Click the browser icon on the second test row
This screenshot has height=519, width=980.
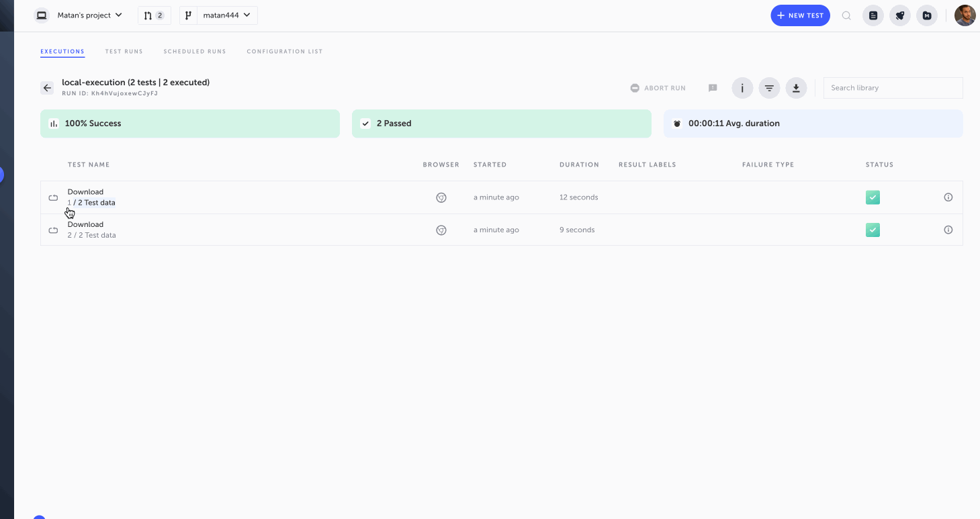tap(441, 230)
